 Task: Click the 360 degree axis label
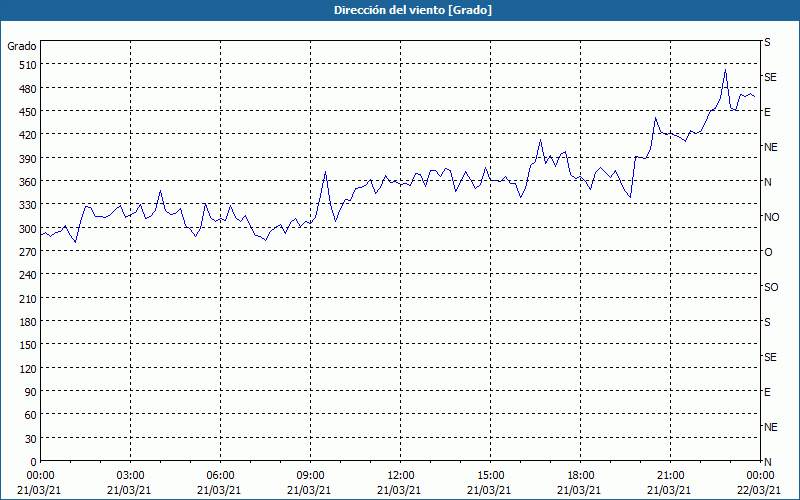pyautogui.click(x=28, y=182)
